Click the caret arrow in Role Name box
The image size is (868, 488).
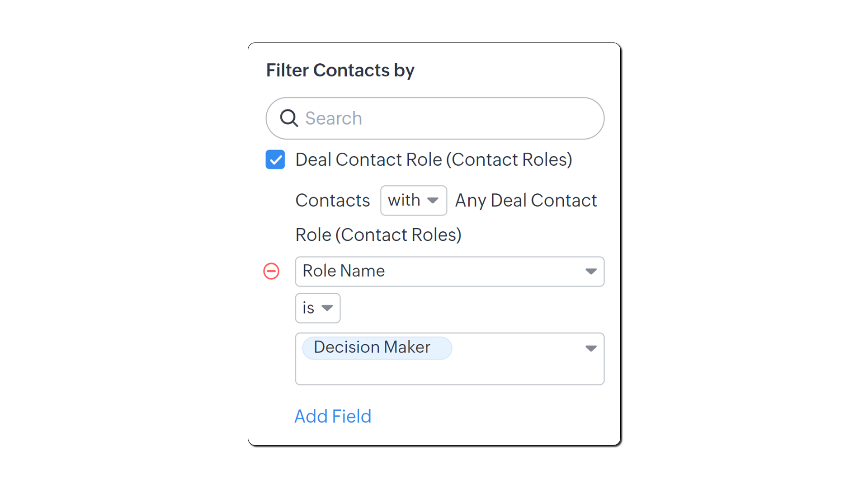click(x=590, y=271)
